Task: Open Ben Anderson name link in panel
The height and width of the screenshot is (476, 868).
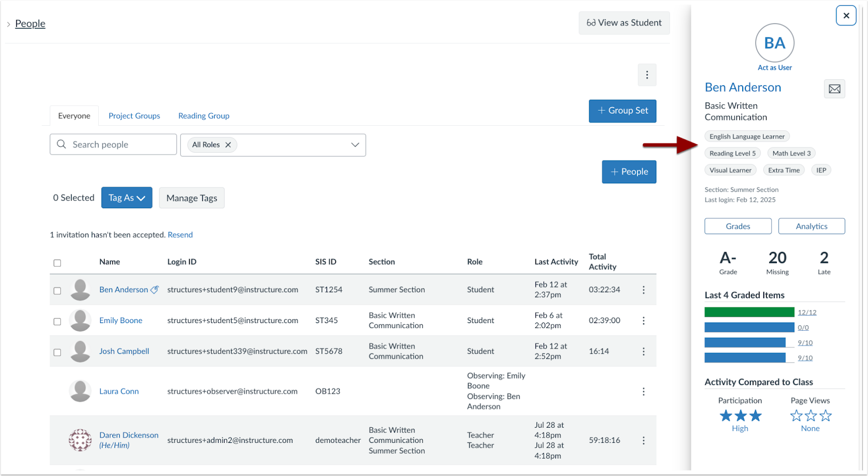Action: (x=743, y=87)
